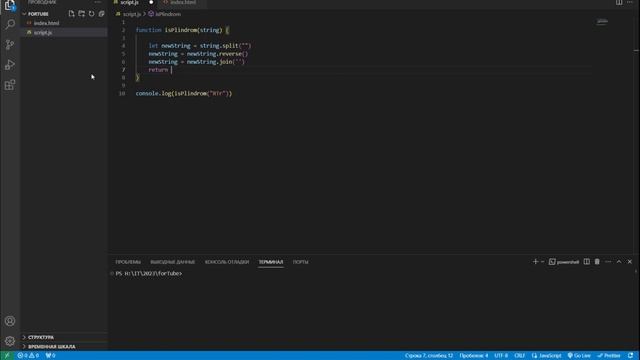Create a new file in FORTUBE
Image resolution: width=640 pixels, height=360 pixels.
[72, 14]
